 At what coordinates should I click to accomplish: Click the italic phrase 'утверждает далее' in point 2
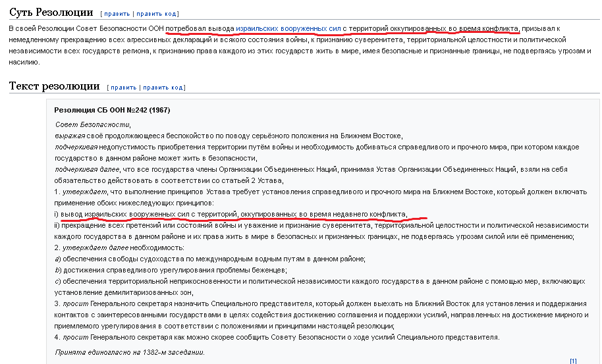click(96, 247)
